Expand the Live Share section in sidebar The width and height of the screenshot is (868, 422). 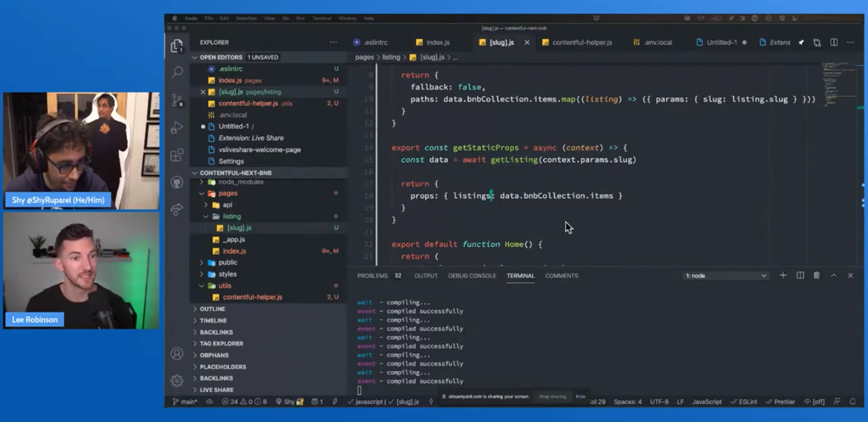point(269,390)
